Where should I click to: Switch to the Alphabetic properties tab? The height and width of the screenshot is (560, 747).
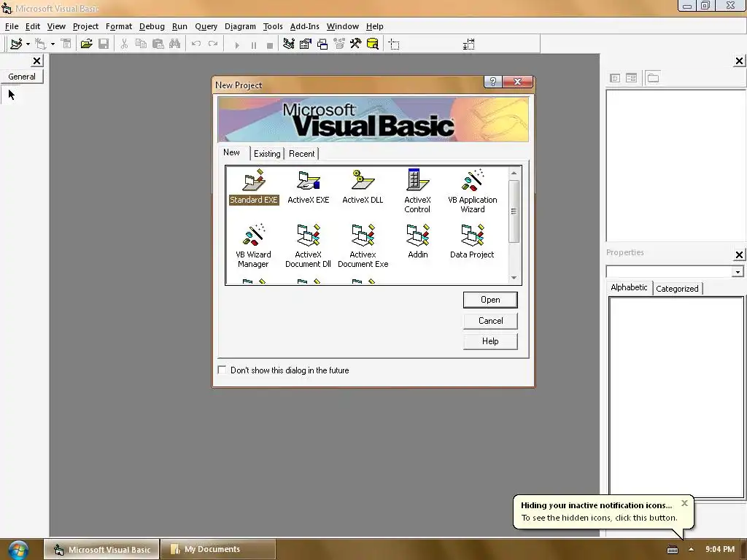click(x=629, y=287)
